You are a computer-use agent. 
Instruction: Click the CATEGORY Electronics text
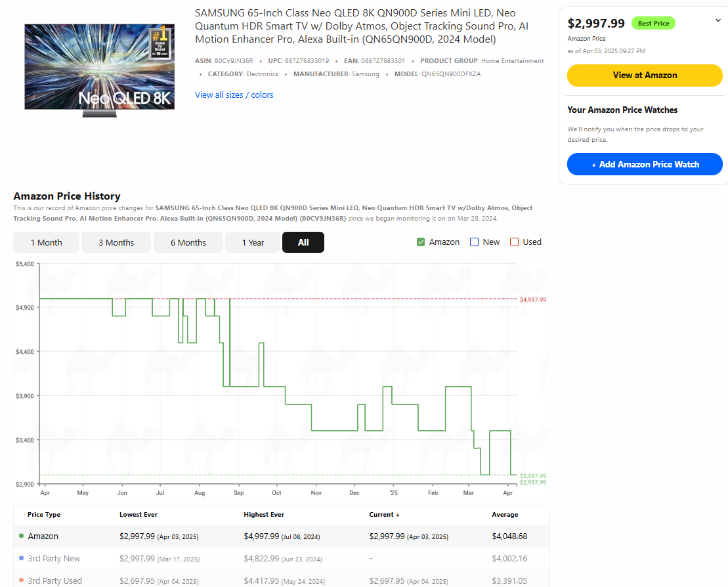[x=243, y=74]
